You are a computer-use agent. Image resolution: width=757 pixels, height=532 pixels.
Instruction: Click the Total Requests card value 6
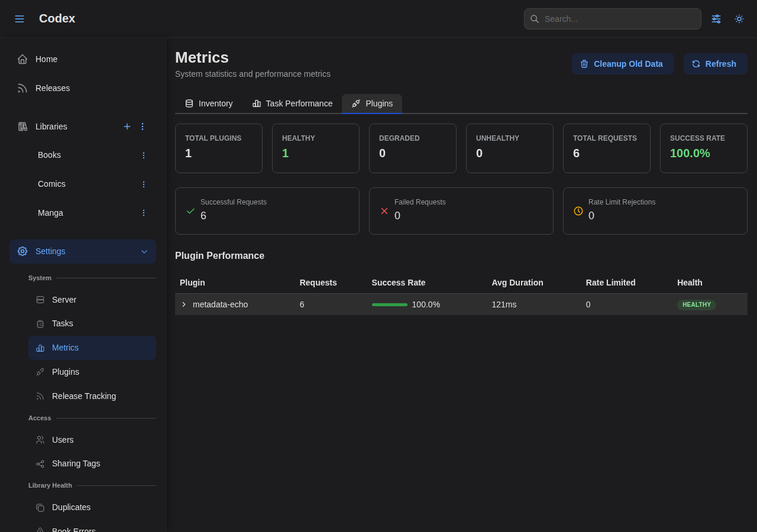(x=576, y=153)
